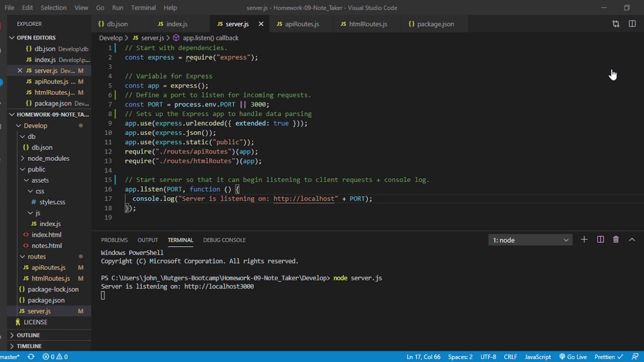Split the terminal panel
Screen dimensions: 644x362
click(x=600, y=240)
